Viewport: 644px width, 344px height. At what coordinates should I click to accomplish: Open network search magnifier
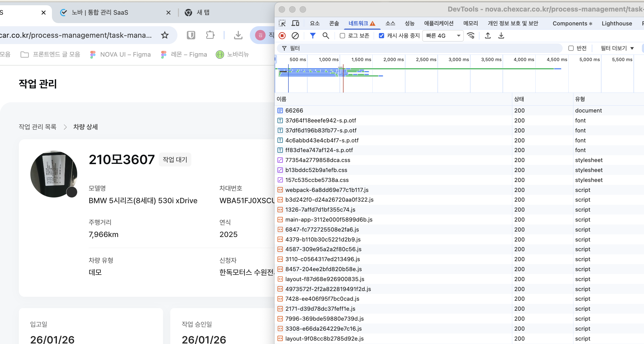pos(326,36)
